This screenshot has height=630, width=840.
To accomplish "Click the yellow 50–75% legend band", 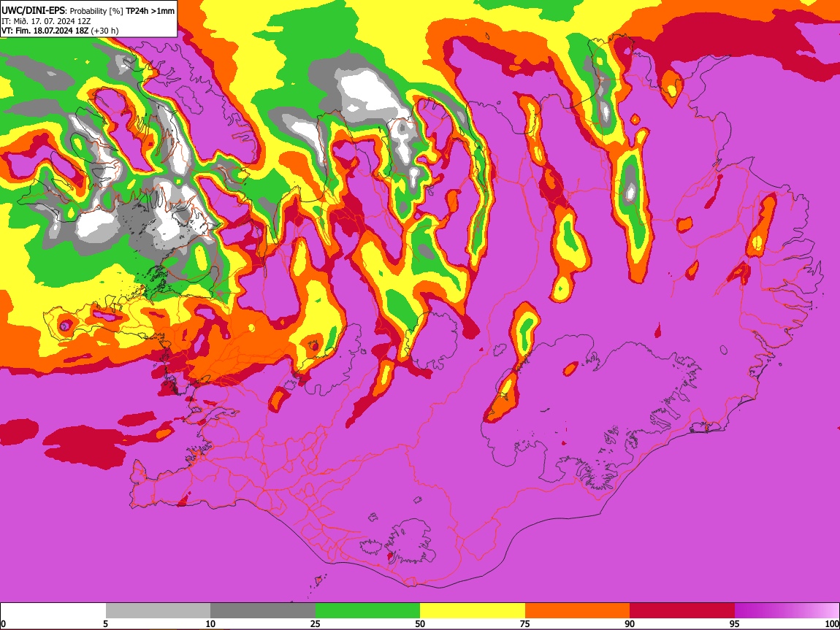I will coord(473,610).
